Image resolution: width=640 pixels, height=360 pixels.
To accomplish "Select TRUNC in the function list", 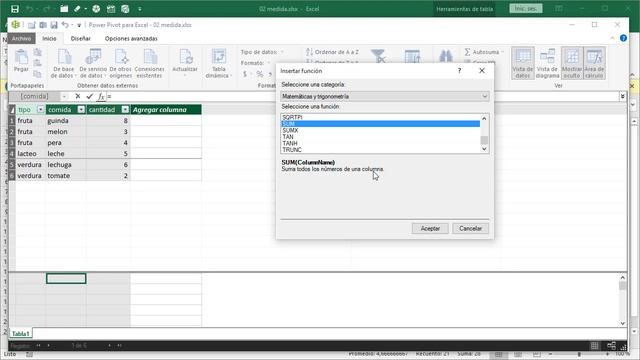I will [x=380, y=150].
